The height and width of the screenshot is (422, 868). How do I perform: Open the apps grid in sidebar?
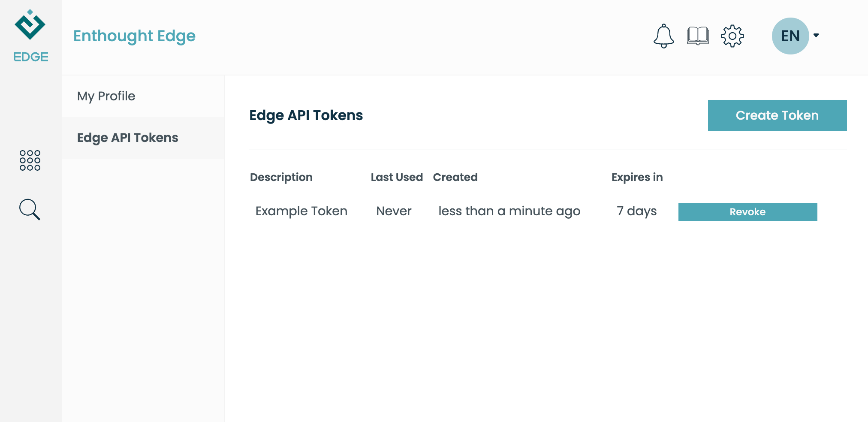point(30,160)
